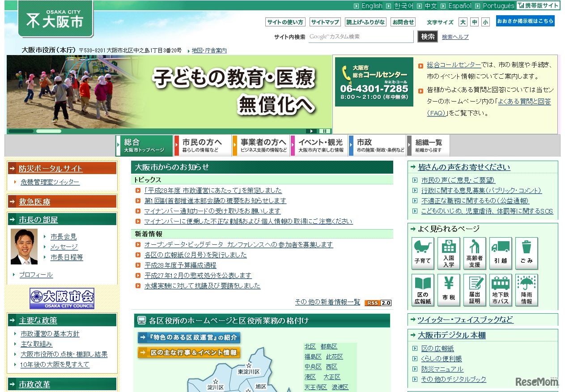Select the 総合 top page tab

tap(144, 145)
